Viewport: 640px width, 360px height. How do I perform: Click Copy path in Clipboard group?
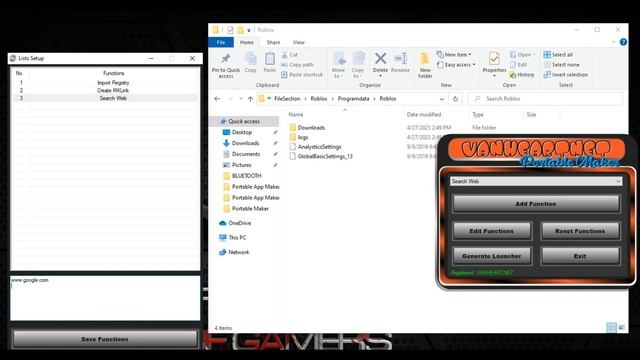coord(297,64)
